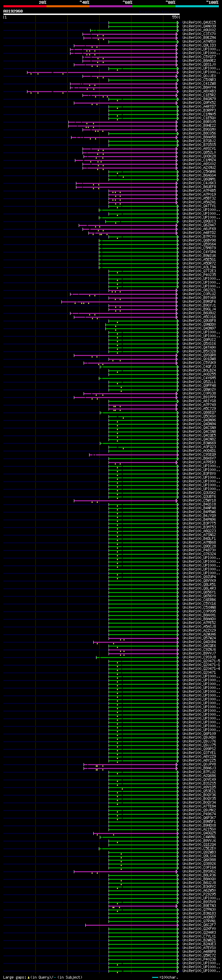Click the magenta alignment bar of UniRef100_B9RQF6
222x980 pixels.
120,302
